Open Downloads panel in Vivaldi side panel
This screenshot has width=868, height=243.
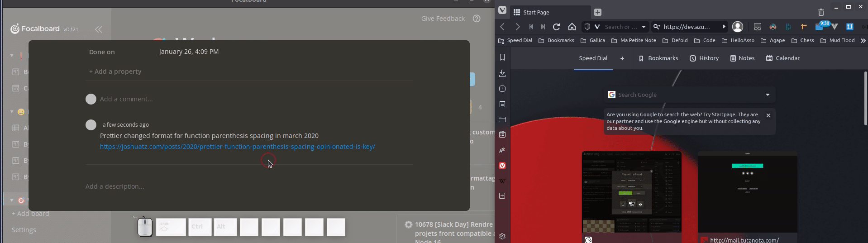(502, 73)
